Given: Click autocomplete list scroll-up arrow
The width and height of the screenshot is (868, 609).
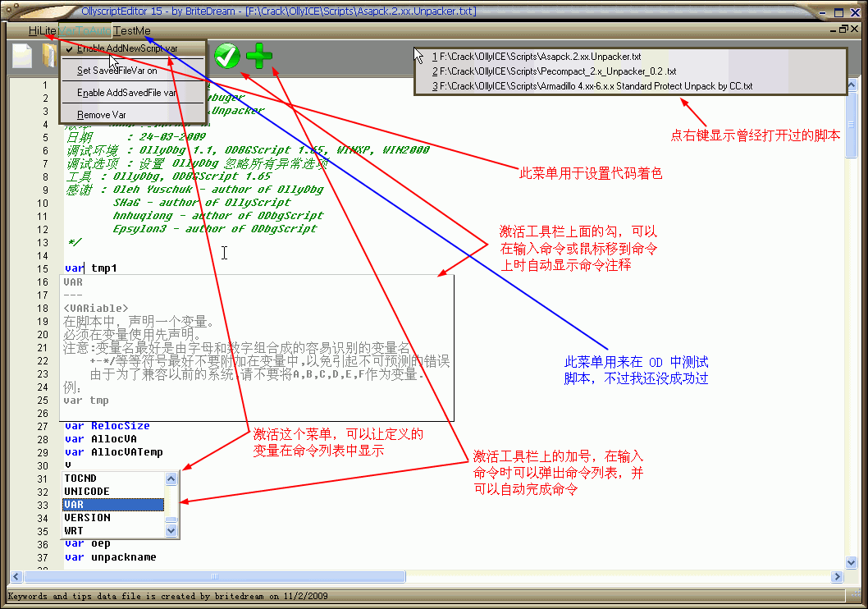Looking at the screenshot, I should point(171,478).
